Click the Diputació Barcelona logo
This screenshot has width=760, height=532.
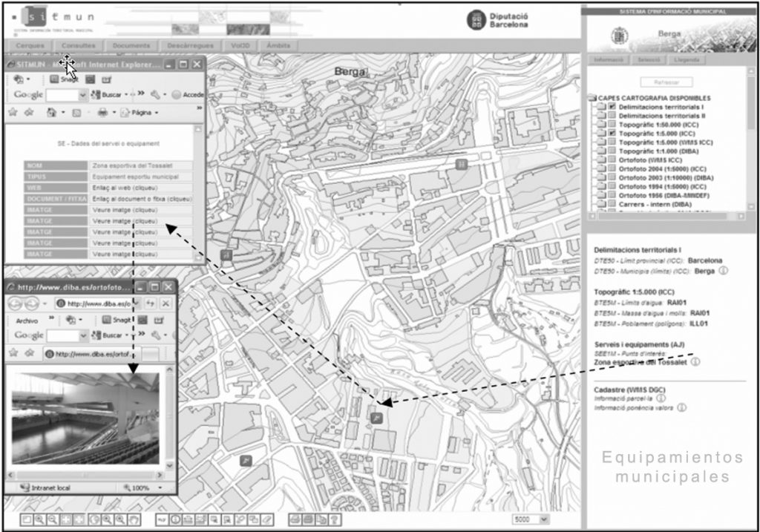(497, 20)
